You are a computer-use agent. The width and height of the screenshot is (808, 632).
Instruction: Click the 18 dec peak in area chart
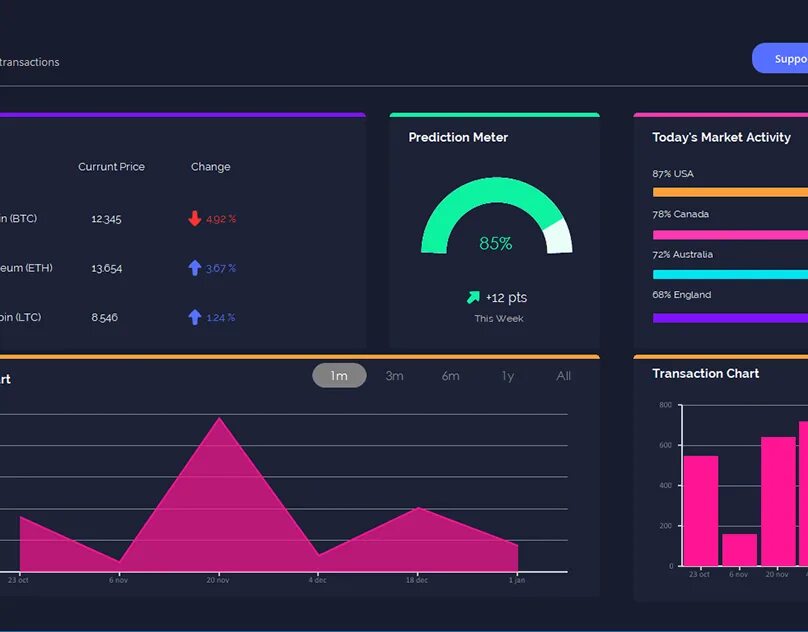click(x=418, y=508)
